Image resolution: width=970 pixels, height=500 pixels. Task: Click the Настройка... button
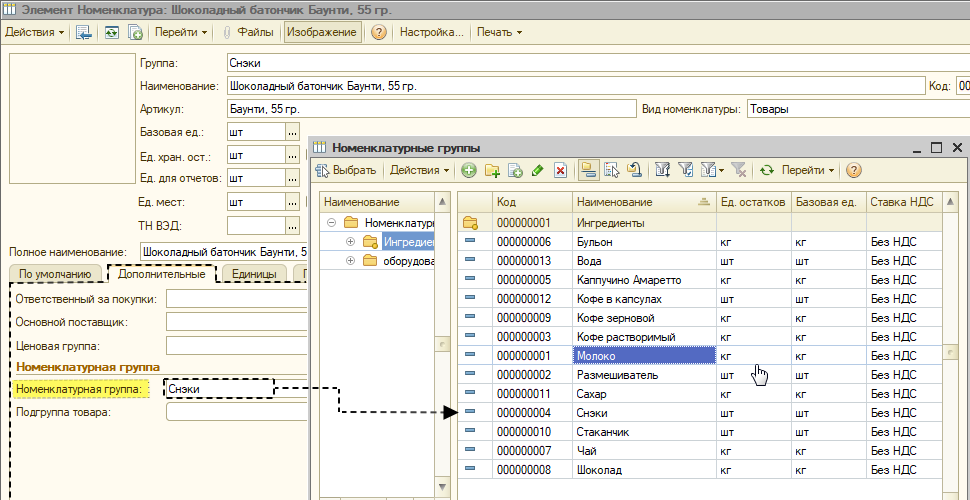point(431,32)
